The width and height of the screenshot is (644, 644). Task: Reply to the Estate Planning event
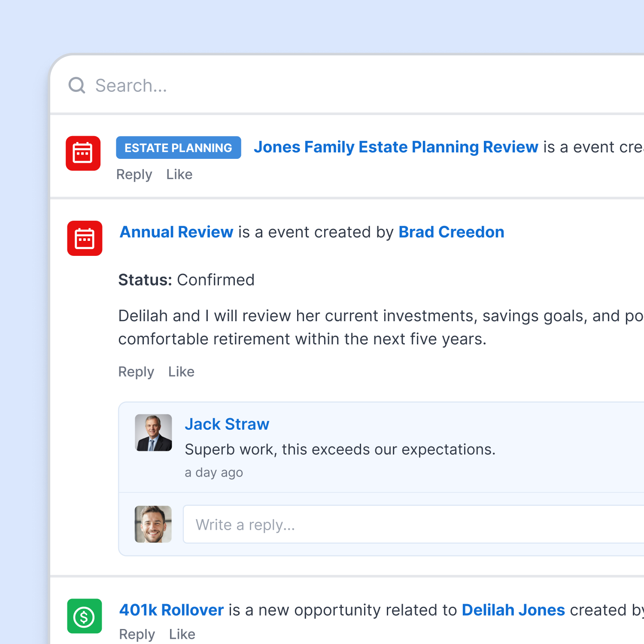[x=134, y=174]
